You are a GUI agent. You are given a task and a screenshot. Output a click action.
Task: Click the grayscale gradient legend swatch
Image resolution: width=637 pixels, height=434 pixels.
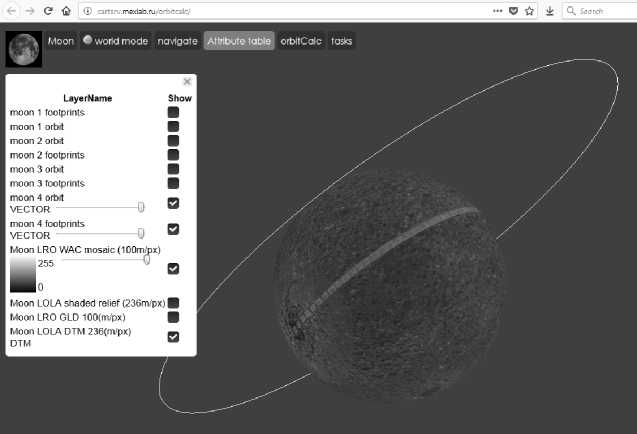[x=23, y=274]
